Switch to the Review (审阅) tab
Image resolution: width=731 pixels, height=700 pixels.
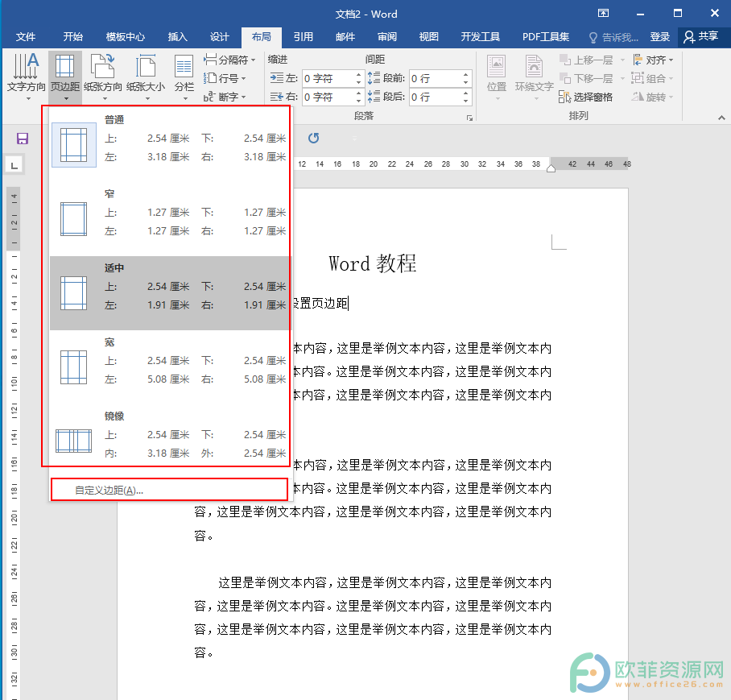(x=387, y=37)
